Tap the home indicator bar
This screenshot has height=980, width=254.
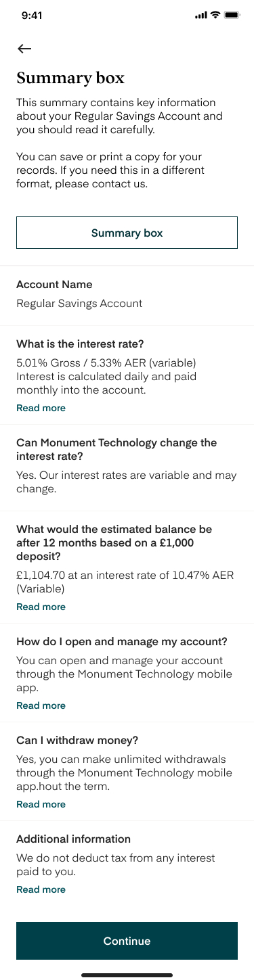[127, 975]
